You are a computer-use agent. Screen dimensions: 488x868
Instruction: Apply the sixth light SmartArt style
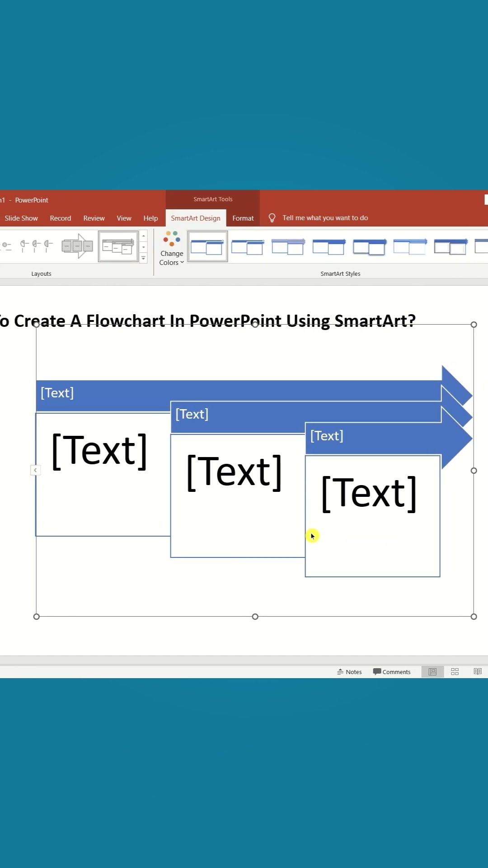410,247
